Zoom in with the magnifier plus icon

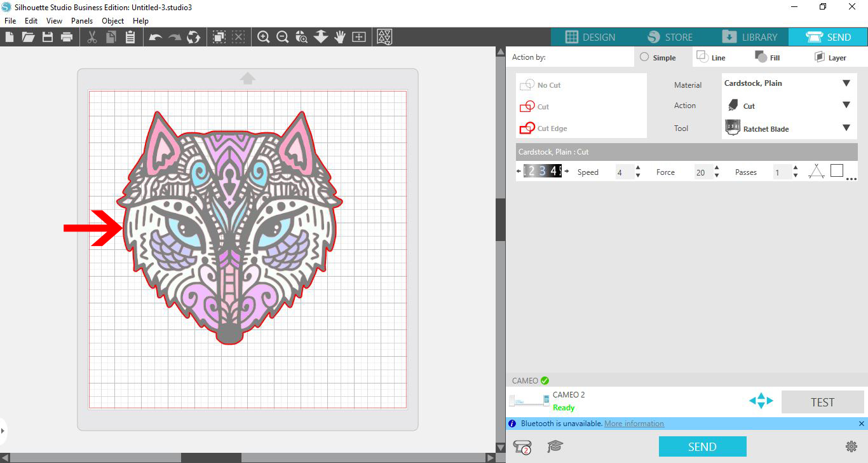(x=264, y=37)
